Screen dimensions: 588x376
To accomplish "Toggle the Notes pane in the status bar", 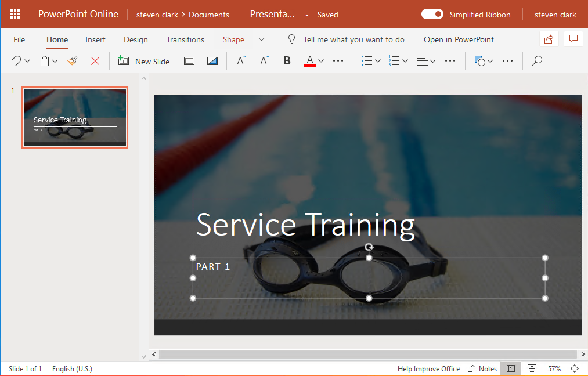I will pyautogui.click(x=483, y=368).
